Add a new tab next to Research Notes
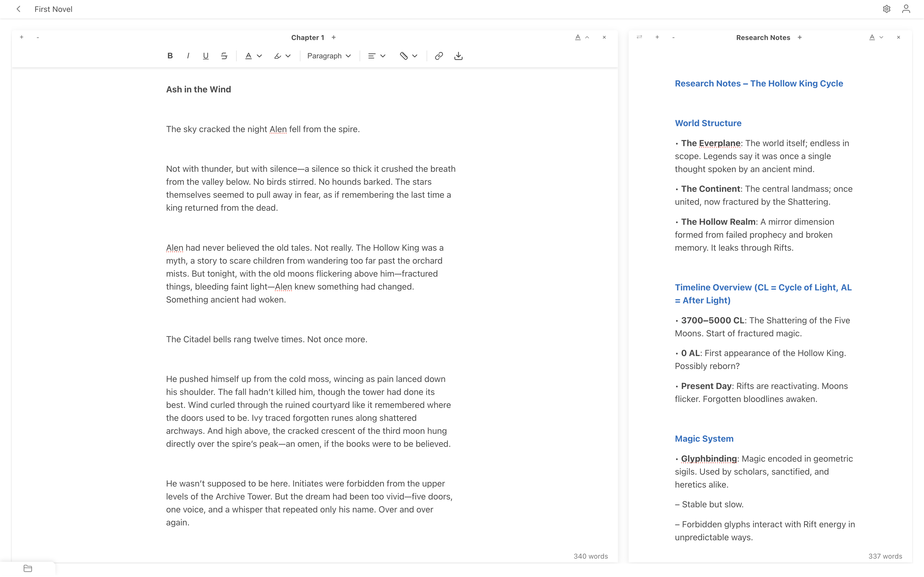 pos(799,37)
